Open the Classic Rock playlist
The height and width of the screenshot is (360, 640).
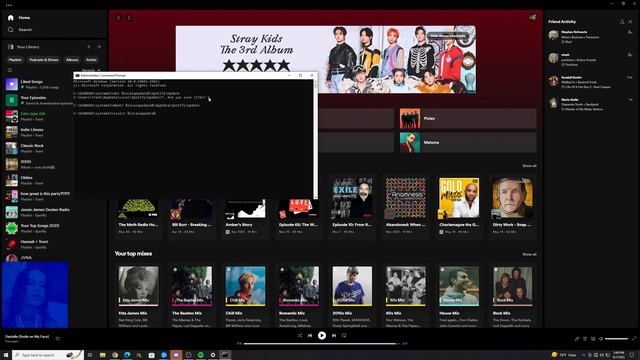click(39, 148)
